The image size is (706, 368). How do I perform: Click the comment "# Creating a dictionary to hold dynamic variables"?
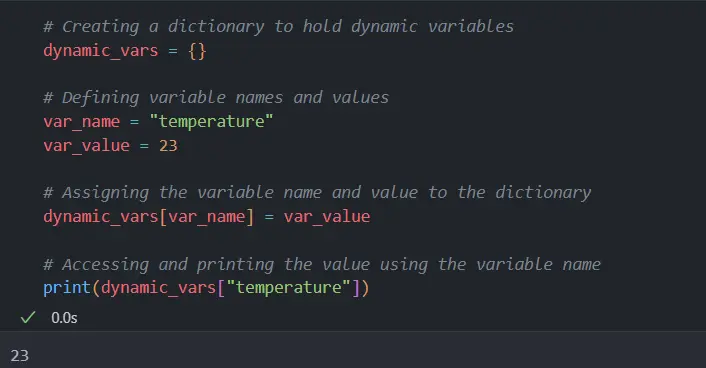pyautogui.click(x=278, y=27)
